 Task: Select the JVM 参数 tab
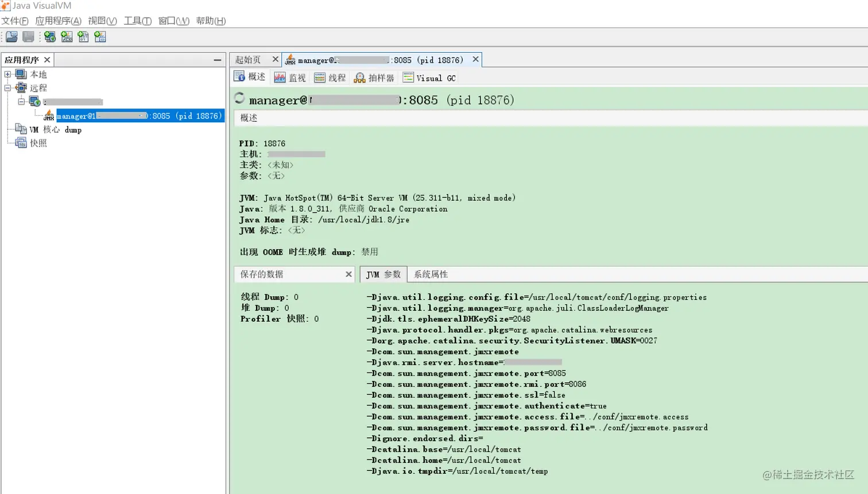click(x=383, y=274)
